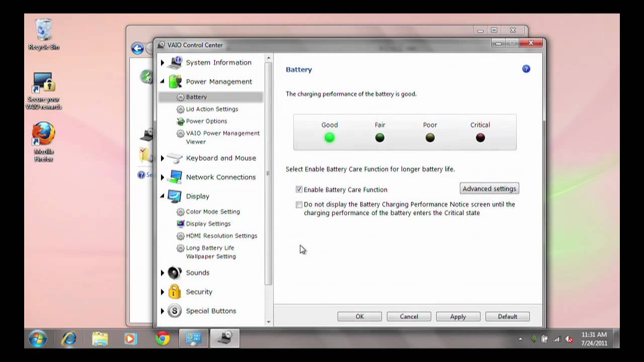Click the Default button
This screenshot has height=362, width=644.
[507, 316]
